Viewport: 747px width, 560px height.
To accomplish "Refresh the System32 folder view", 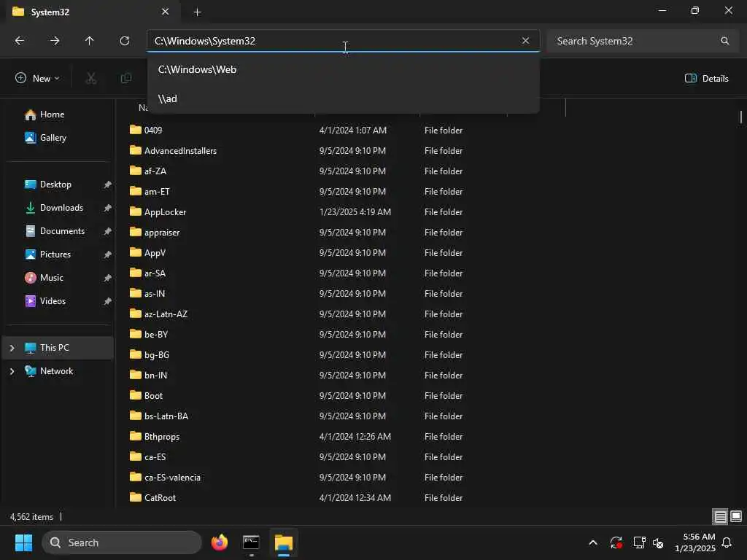I will (x=125, y=41).
